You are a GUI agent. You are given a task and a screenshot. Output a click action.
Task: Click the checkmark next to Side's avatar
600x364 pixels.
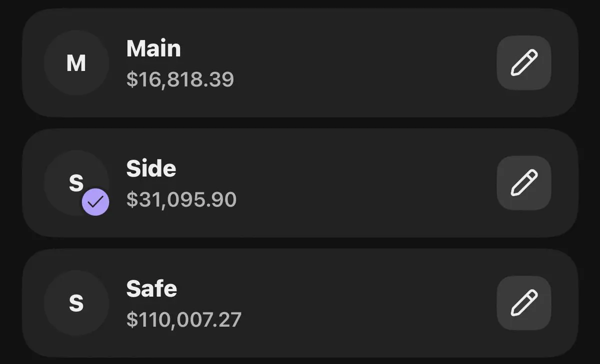[x=95, y=202]
